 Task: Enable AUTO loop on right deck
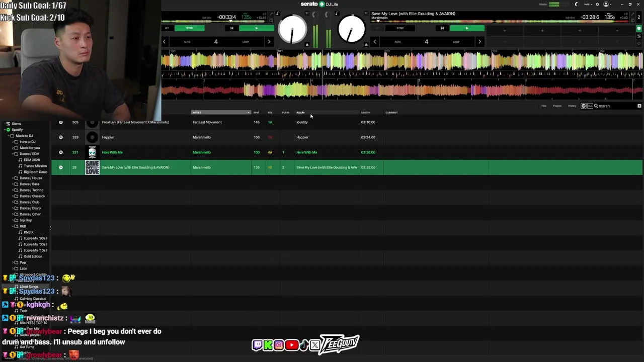[397, 42]
